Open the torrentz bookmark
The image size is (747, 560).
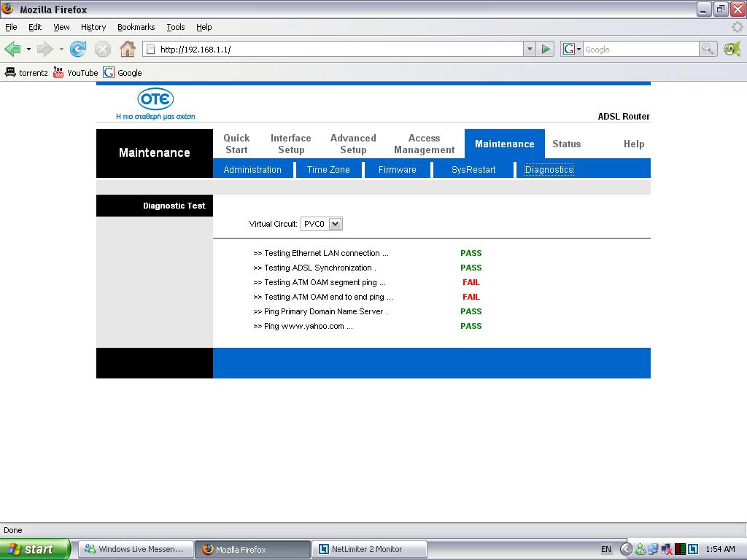click(x=26, y=72)
